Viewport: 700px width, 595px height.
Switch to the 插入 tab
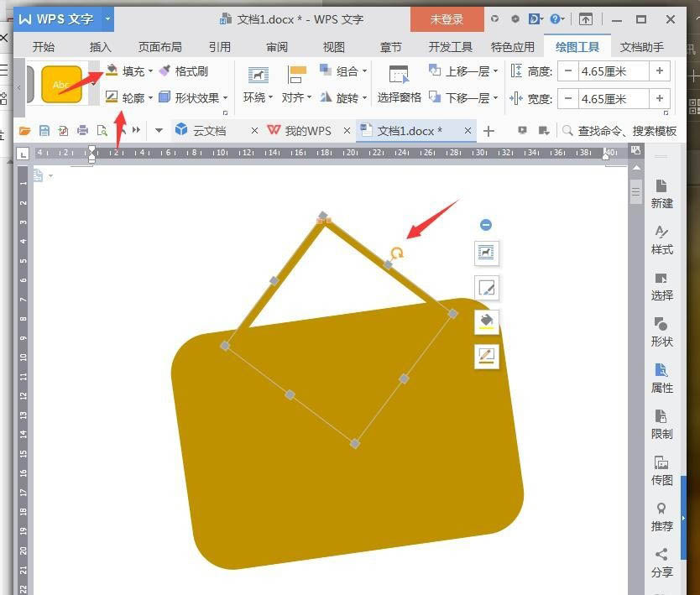(x=100, y=47)
